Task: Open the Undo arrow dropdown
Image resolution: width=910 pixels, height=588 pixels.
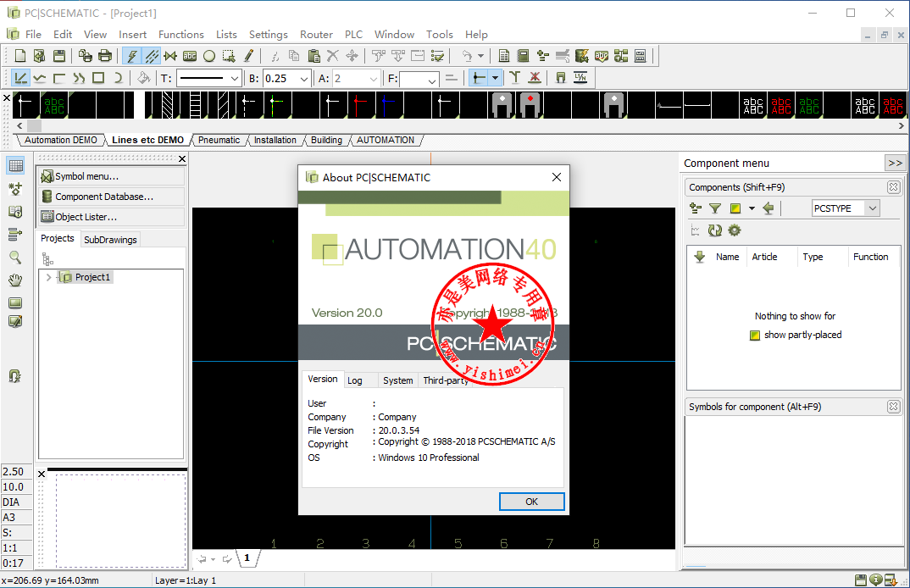Action: (480, 56)
